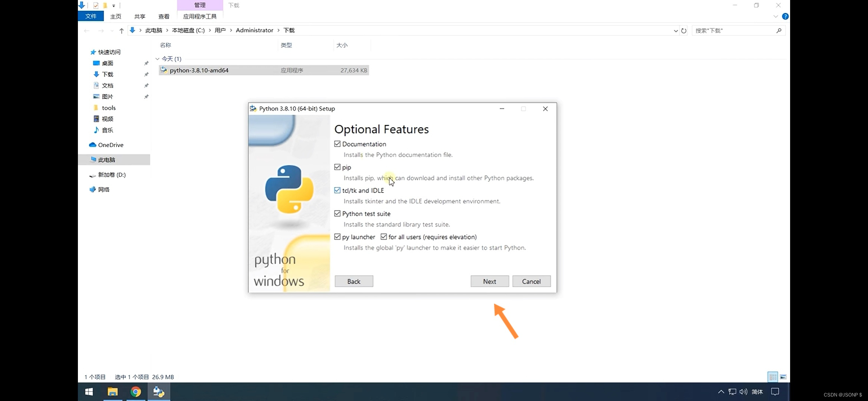Click the Back button in setup
Viewport: 868px width, 401px height.
point(354,281)
